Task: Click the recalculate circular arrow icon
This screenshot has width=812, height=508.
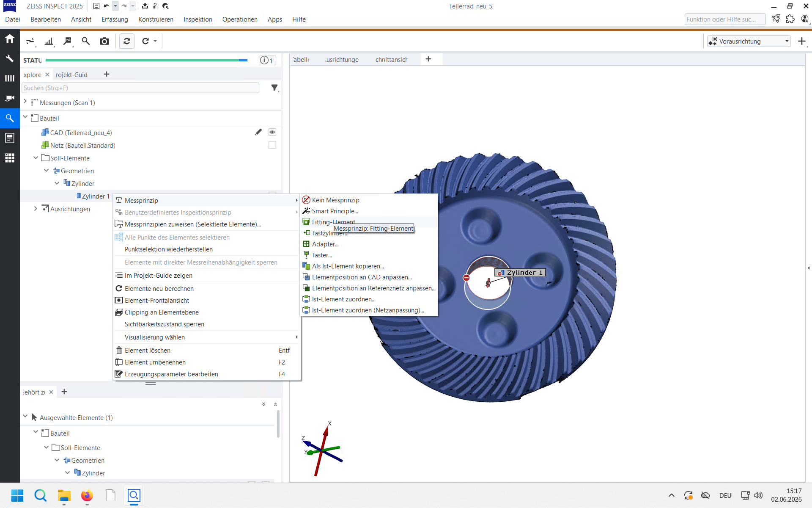Action: pyautogui.click(x=145, y=41)
